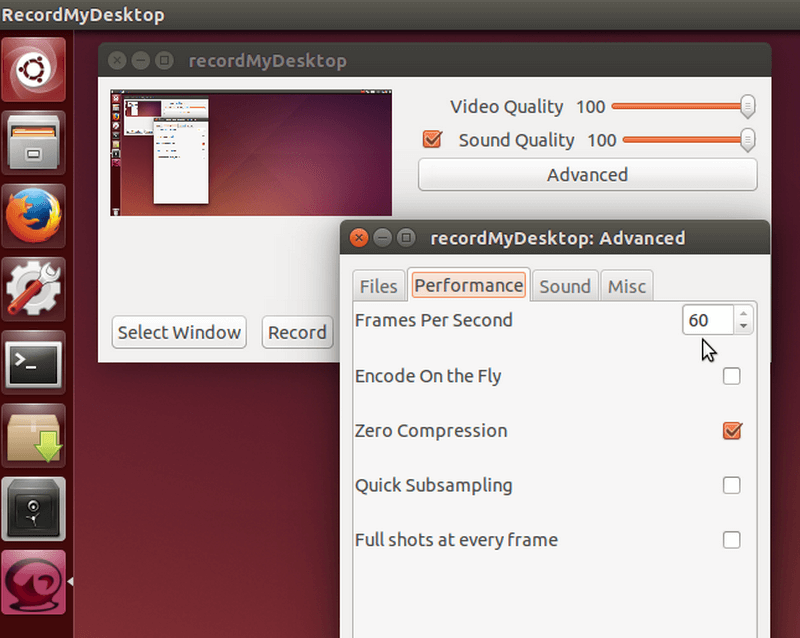This screenshot has height=638, width=800.
Task: Open the package installer box icon
Action: [x=34, y=436]
